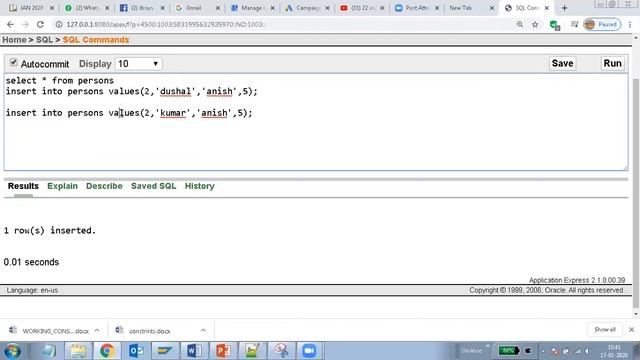The image size is (640, 360).
Task: Click the battery indicator in system tray
Action: pyautogui.click(x=509, y=351)
